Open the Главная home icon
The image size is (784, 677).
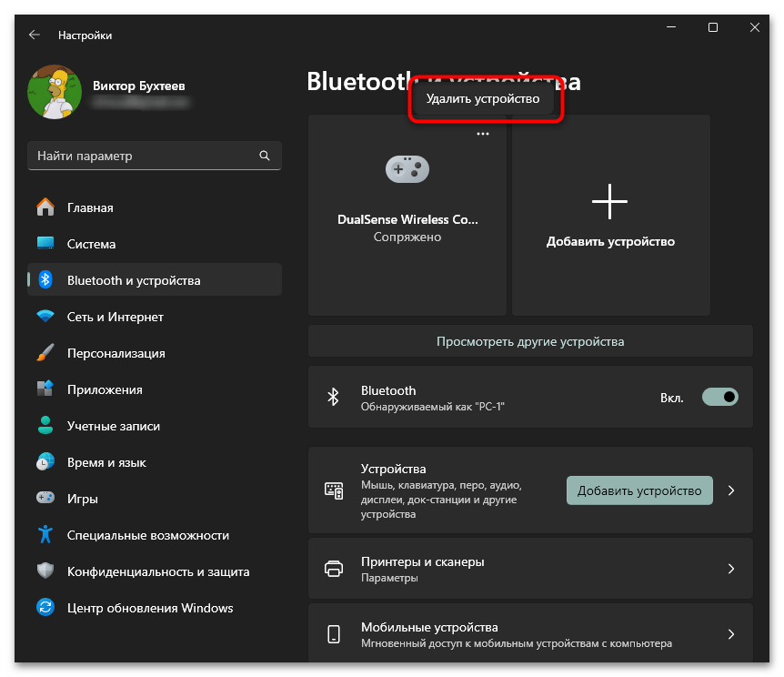45,207
